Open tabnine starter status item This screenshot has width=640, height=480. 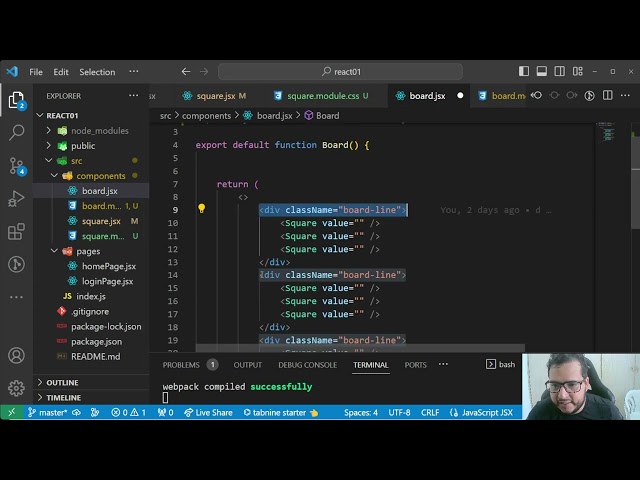point(281,412)
